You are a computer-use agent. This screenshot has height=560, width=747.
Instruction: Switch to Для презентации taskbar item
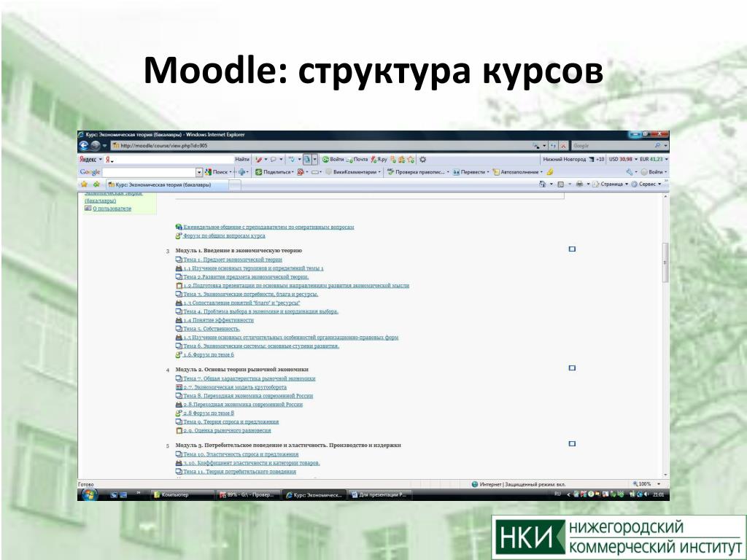click(379, 495)
